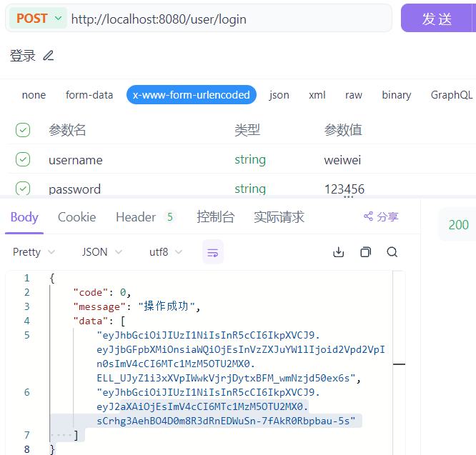The image size is (476, 455).
Task: Select the xml body type
Action: coord(317,95)
